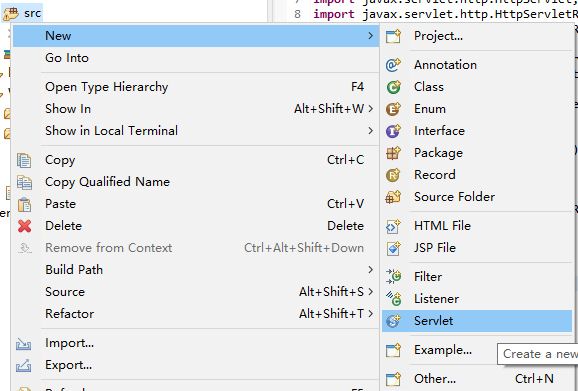Open the Show In menu entry
The height and width of the screenshot is (391, 578).
196,109
